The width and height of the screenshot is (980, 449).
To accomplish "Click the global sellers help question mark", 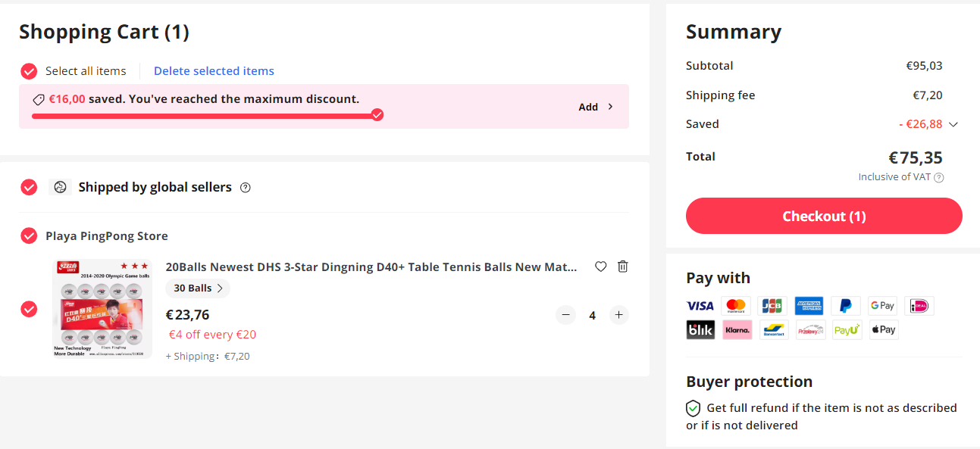I will tap(245, 188).
